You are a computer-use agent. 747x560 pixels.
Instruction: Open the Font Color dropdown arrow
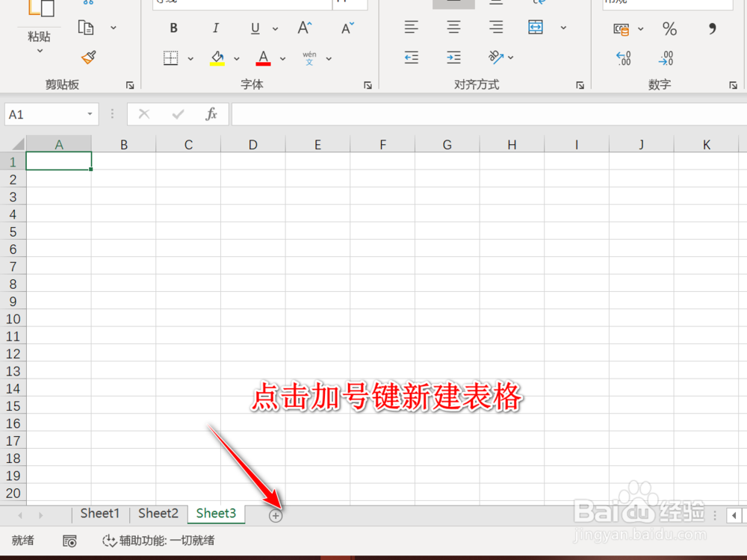[282, 57]
